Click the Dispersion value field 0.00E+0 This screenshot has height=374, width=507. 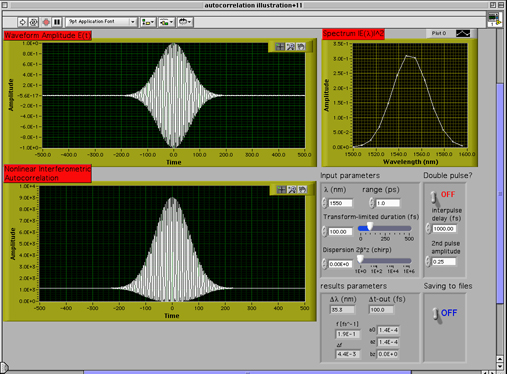point(340,264)
